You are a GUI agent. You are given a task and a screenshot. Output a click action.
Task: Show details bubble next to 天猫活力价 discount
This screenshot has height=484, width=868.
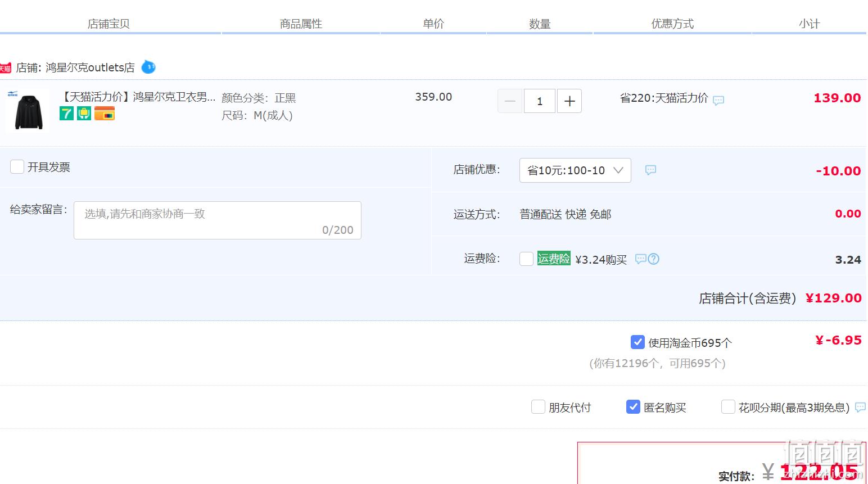point(718,100)
